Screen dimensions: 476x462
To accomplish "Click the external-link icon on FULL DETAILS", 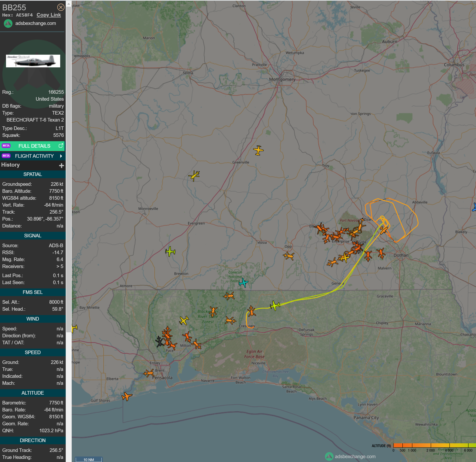I will pos(61,146).
